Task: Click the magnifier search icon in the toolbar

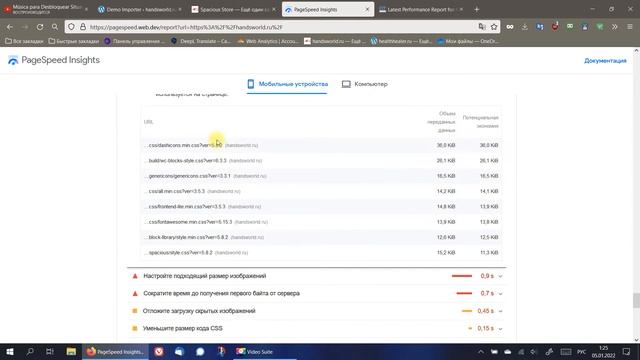Action: [x=55, y=27]
